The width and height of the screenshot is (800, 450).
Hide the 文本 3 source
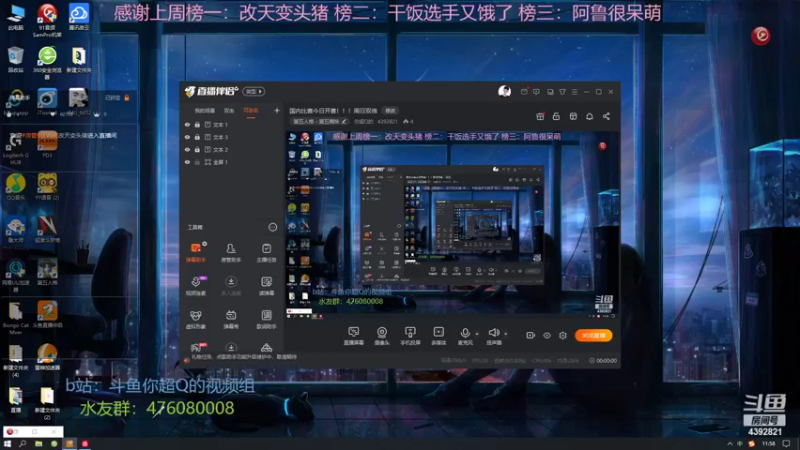(x=187, y=137)
